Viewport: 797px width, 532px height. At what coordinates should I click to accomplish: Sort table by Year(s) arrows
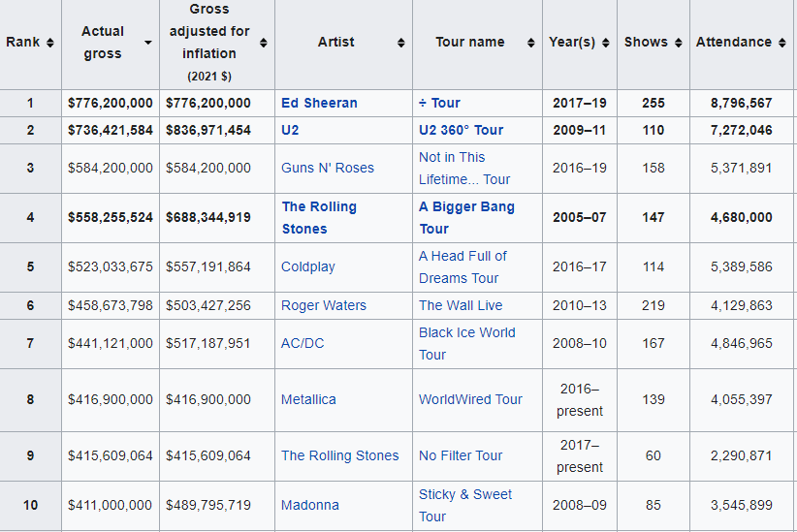tap(605, 43)
